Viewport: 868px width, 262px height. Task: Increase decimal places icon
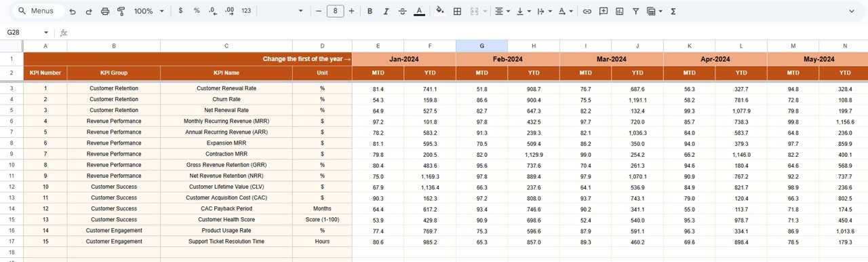tap(229, 11)
